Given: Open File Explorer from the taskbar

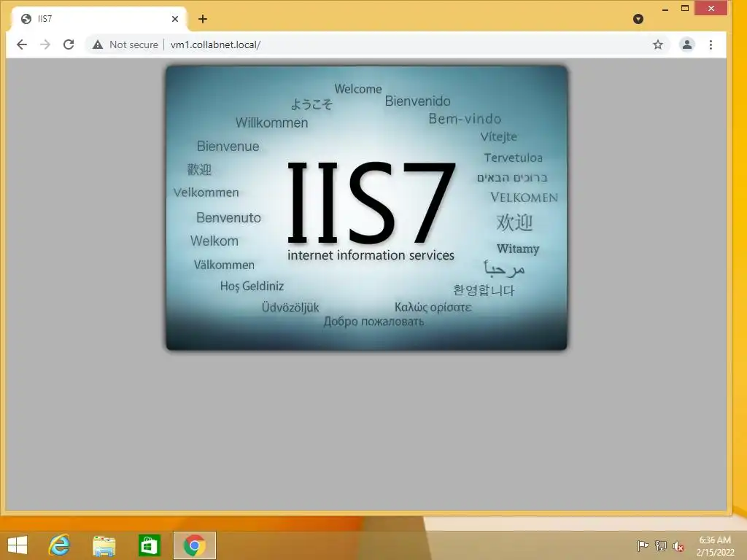Looking at the screenshot, I should point(104,545).
